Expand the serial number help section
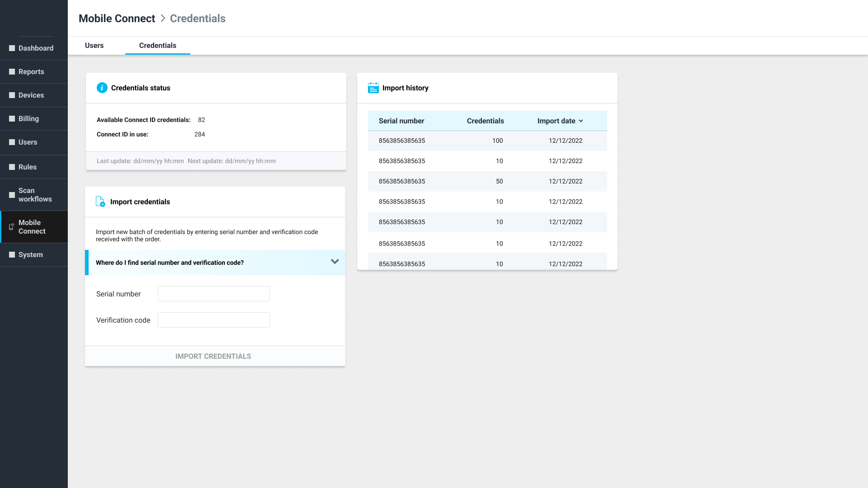Viewport: 868px width, 488px height. coord(335,262)
